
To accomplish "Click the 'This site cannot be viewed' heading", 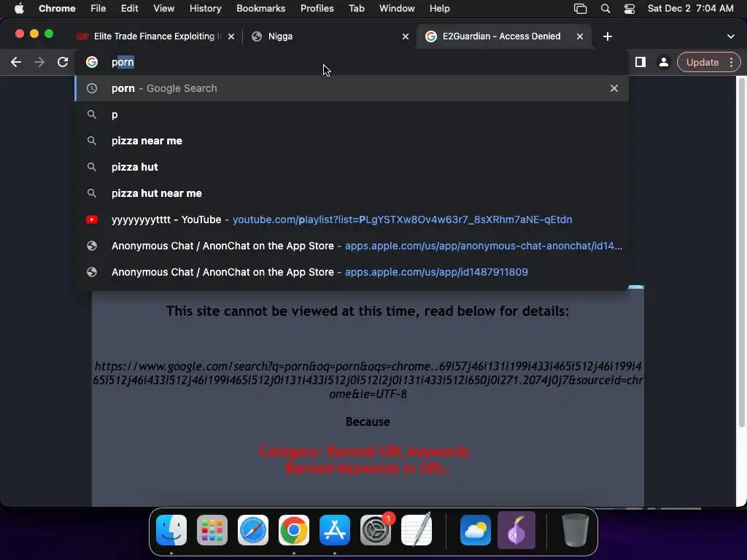I will click(368, 311).
